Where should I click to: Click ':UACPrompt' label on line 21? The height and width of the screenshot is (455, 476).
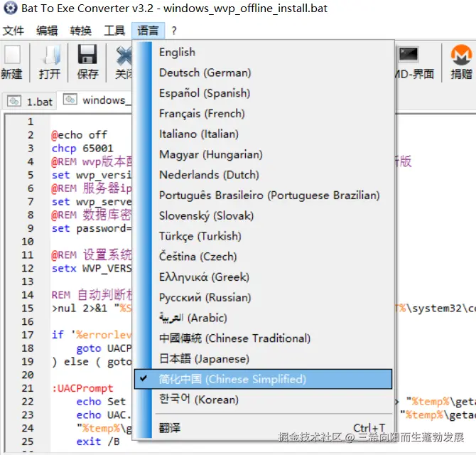tap(82, 388)
